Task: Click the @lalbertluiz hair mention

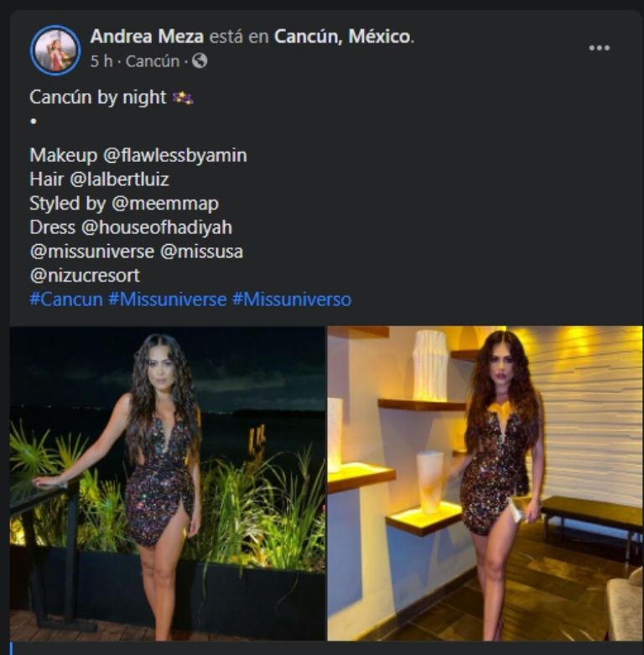Action: pos(119,179)
